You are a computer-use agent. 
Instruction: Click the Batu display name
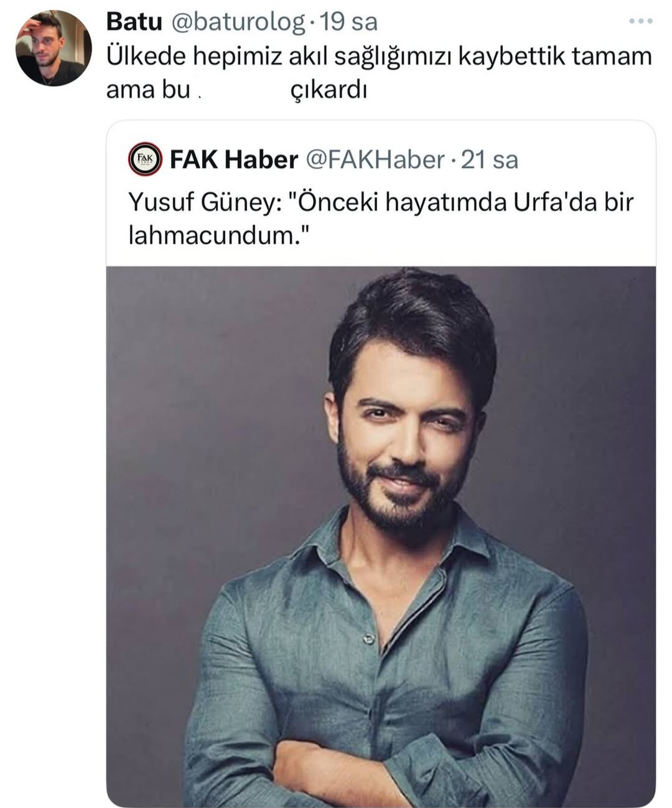[134, 22]
